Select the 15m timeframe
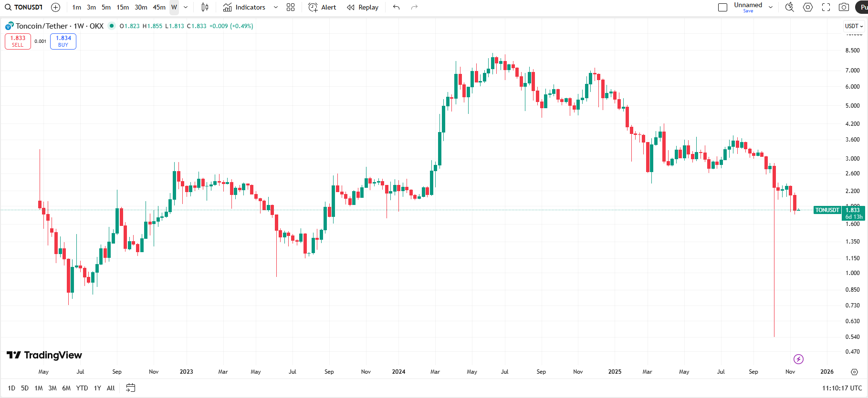Viewport: 868px width, 398px height. pyautogui.click(x=123, y=7)
